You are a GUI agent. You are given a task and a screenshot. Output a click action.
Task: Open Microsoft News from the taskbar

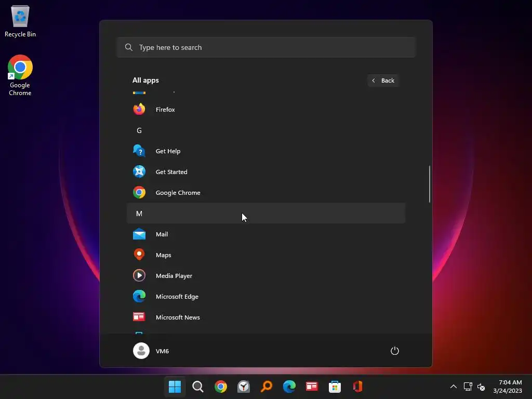tap(312, 387)
